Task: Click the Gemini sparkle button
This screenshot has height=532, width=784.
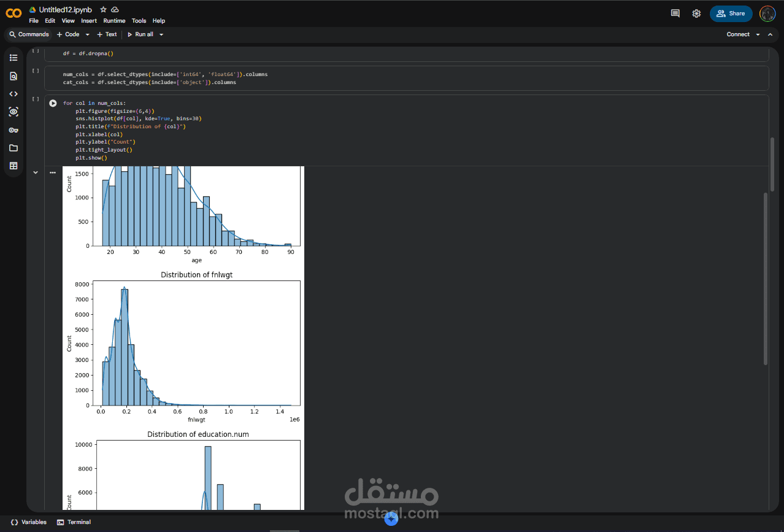Action: [391, 519]
